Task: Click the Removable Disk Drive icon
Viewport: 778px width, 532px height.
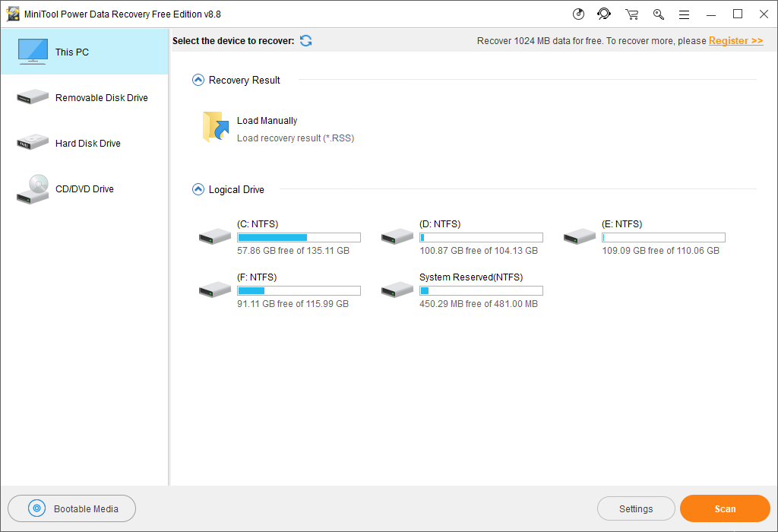Action: coord(33,97)
